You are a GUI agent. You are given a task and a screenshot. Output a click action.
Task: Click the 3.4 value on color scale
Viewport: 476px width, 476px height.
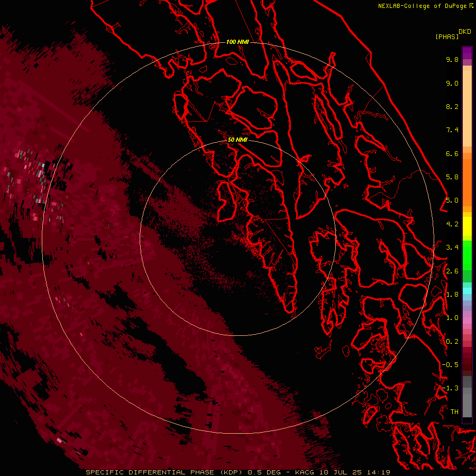click(452, 248)
